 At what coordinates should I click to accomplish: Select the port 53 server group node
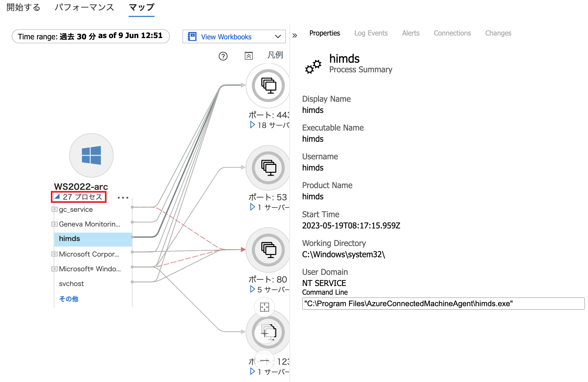tap(268, 168)
